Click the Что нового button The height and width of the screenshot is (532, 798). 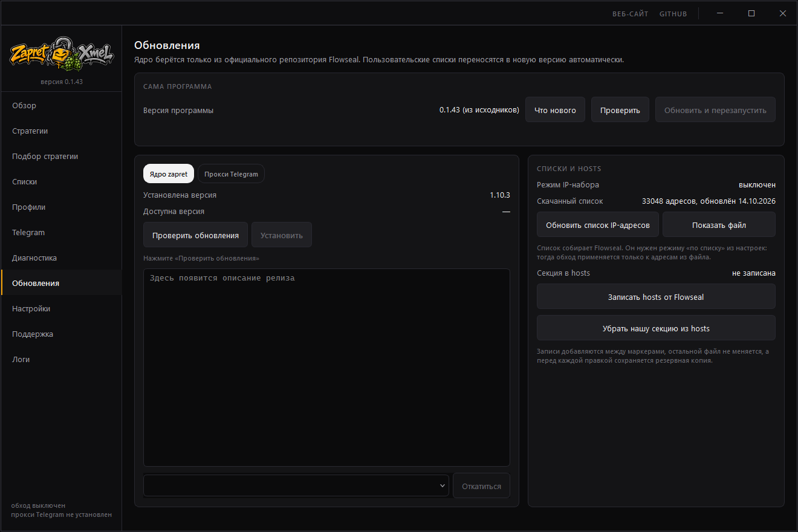(555, 110)
